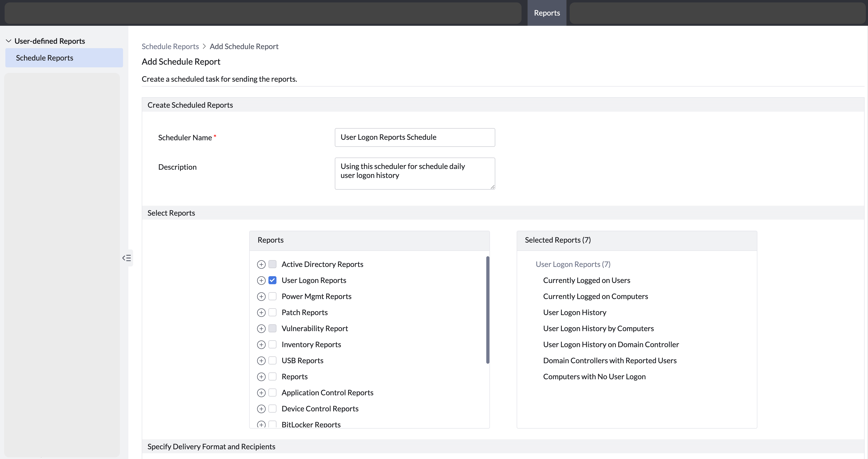Expand the plain Reports node
This screenshot has width=868, height=459.
[x=261, y=377]
